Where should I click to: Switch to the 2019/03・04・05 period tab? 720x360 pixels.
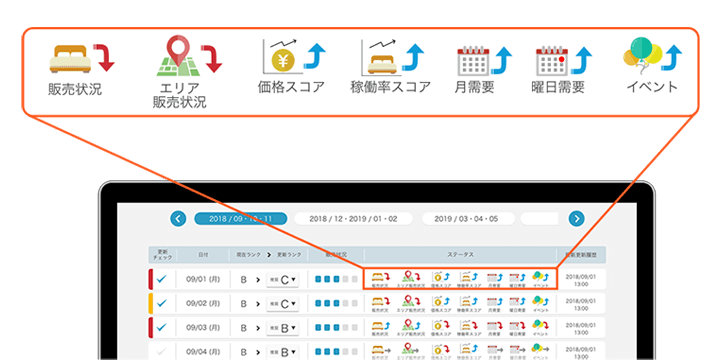click(467, 219)
